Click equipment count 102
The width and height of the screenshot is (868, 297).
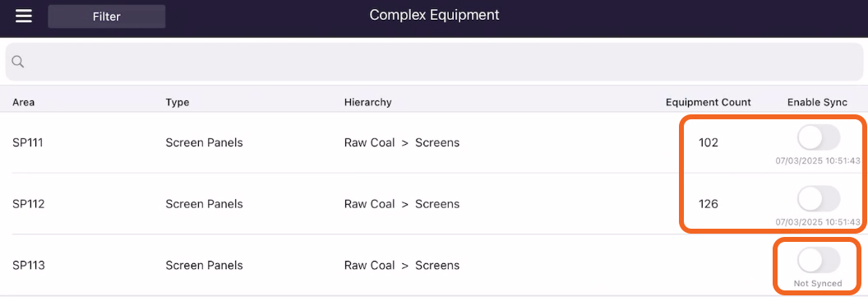pyautogui.click(x=708, y=143)
